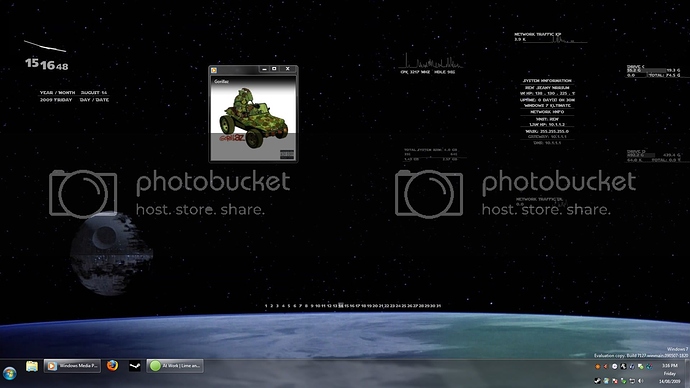The width and height of the screenshot is (690, 388).
Task: Minimize the Gorillaz media player window
Action: (264, 69)
